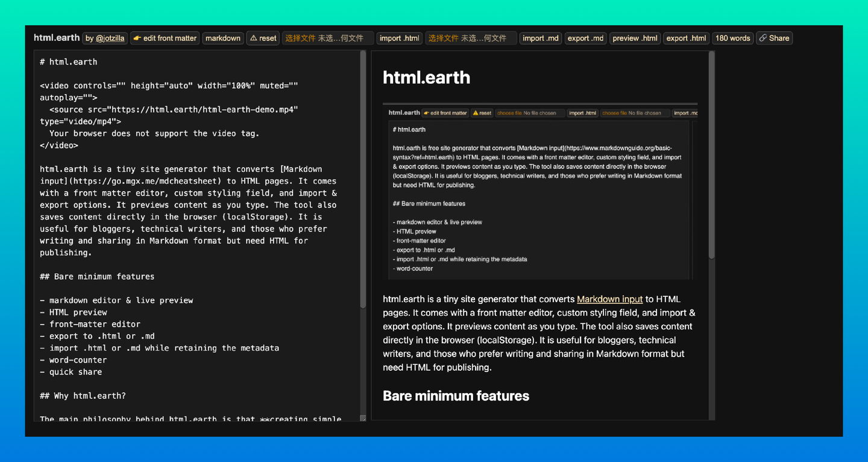The width and height of the screenshot is (868, 462).
Task: Click the preview pane's vertical scrollbar
Action: pyautogui.click(x=712, y=156)
